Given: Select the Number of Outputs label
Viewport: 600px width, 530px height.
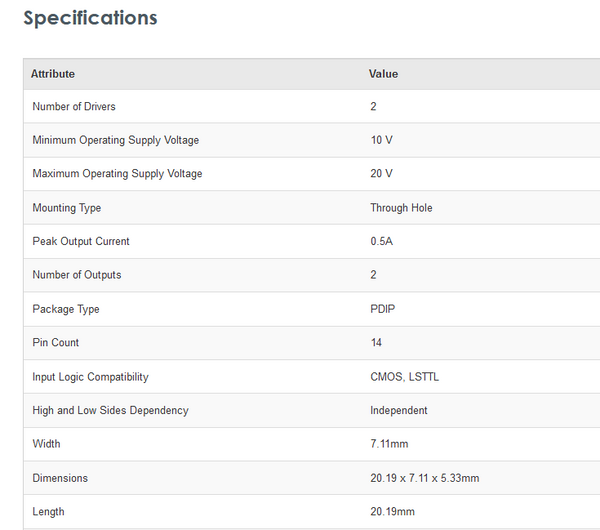Looking at the screenshot, I should point(77,275).
